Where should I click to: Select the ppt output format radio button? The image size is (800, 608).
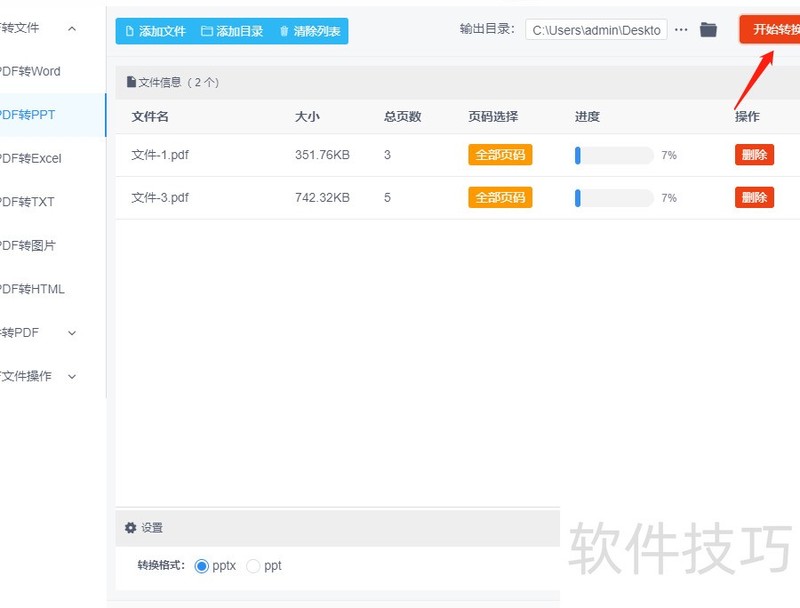click(254, 566)
